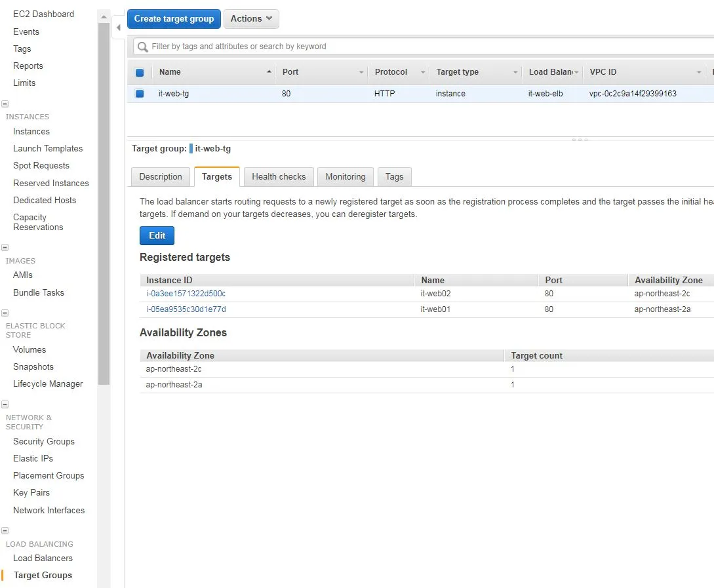Screen dimensions: 714x588
Task: Open Reserved Instances
Action: [51, 184]
